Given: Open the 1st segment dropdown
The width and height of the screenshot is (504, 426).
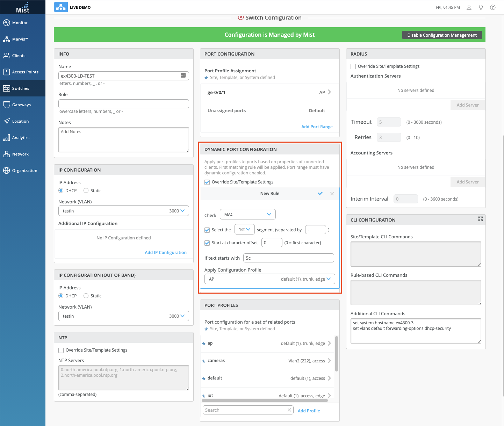Looking at the screenshot, I should 244,230.
